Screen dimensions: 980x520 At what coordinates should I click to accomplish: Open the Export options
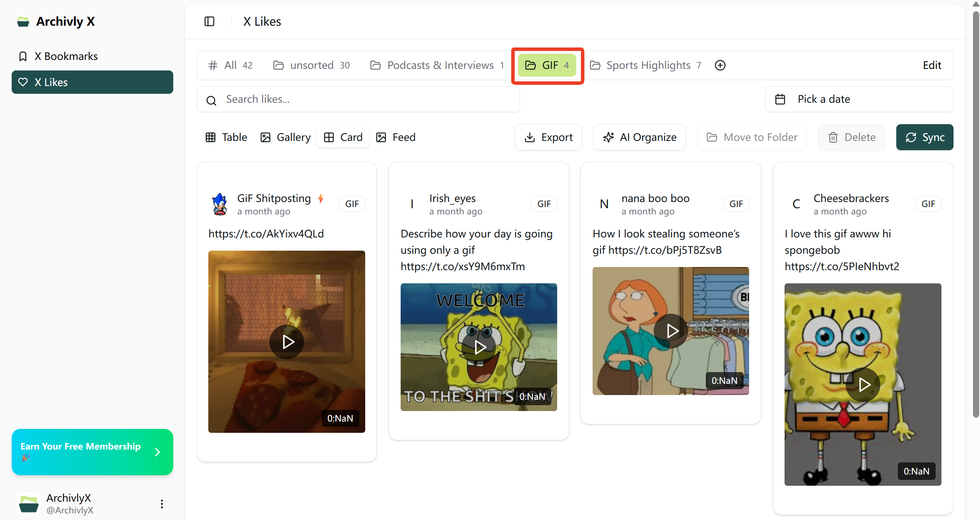click(x=548, y=137)
